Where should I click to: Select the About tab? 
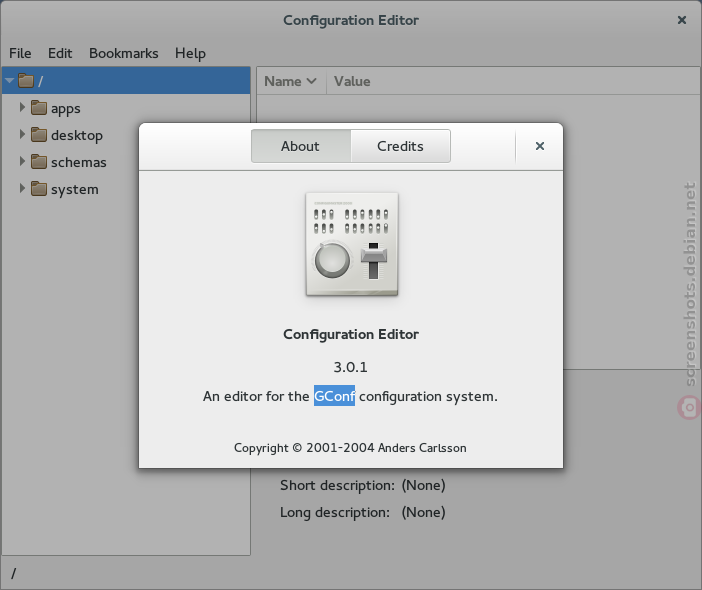300,146
